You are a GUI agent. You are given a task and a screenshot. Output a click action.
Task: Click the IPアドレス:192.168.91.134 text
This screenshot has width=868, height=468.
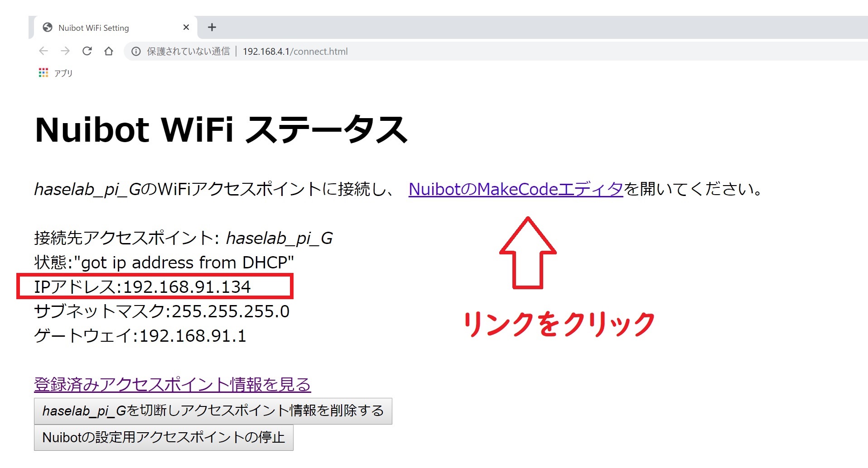[x=143, y=287]
